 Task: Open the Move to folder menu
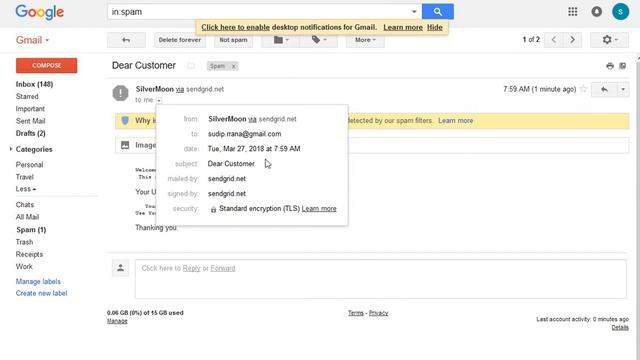click(280, 40)
